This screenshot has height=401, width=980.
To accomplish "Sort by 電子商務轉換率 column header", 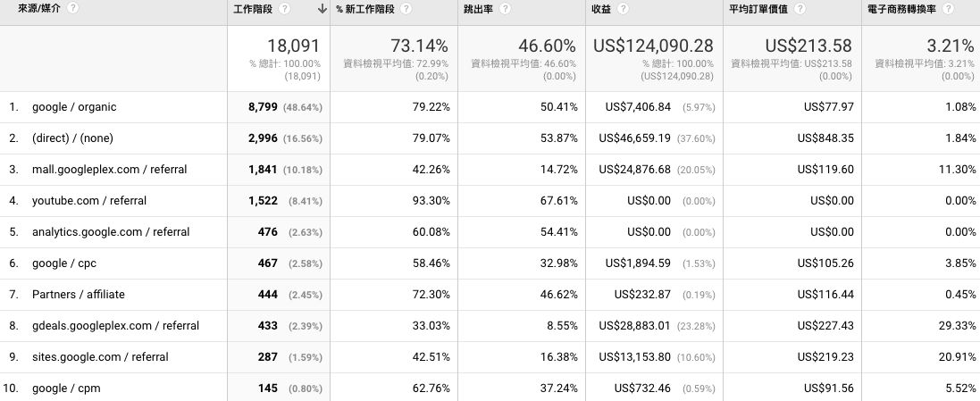I will [x=901, y=9].
